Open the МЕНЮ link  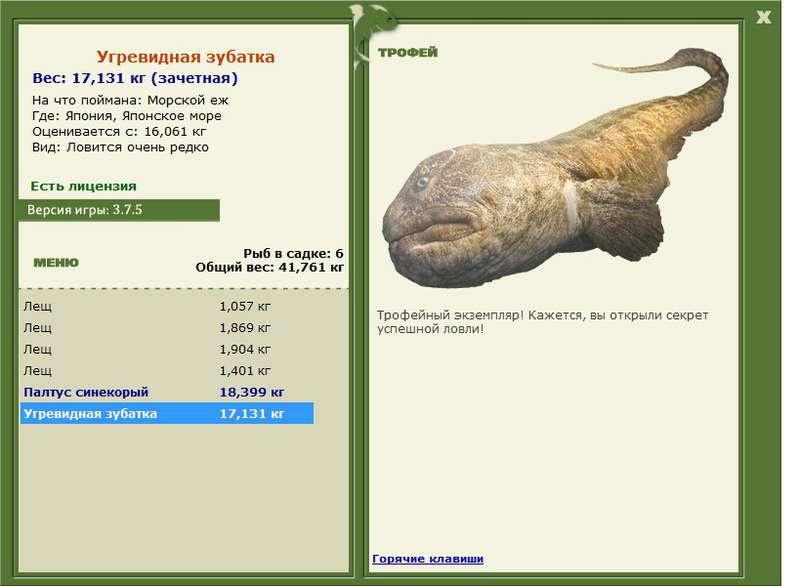(x=56, y=263)
